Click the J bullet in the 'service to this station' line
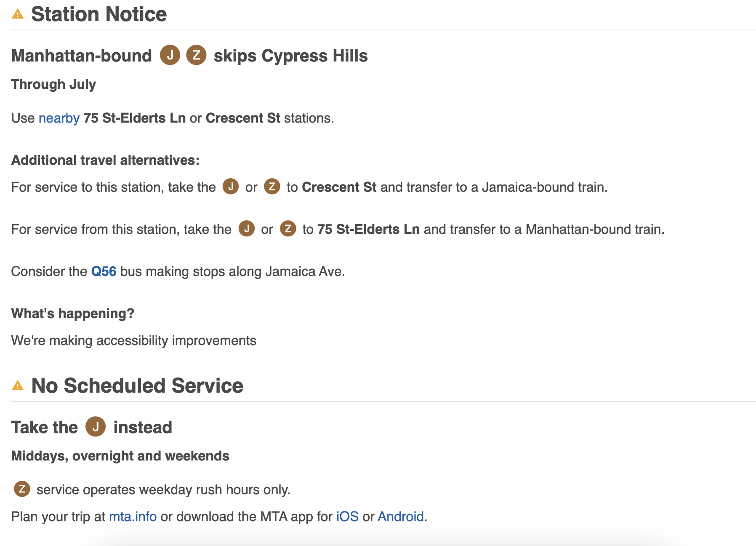The width and height of the screenshot is (756, 546). click(x=231, y=186)
